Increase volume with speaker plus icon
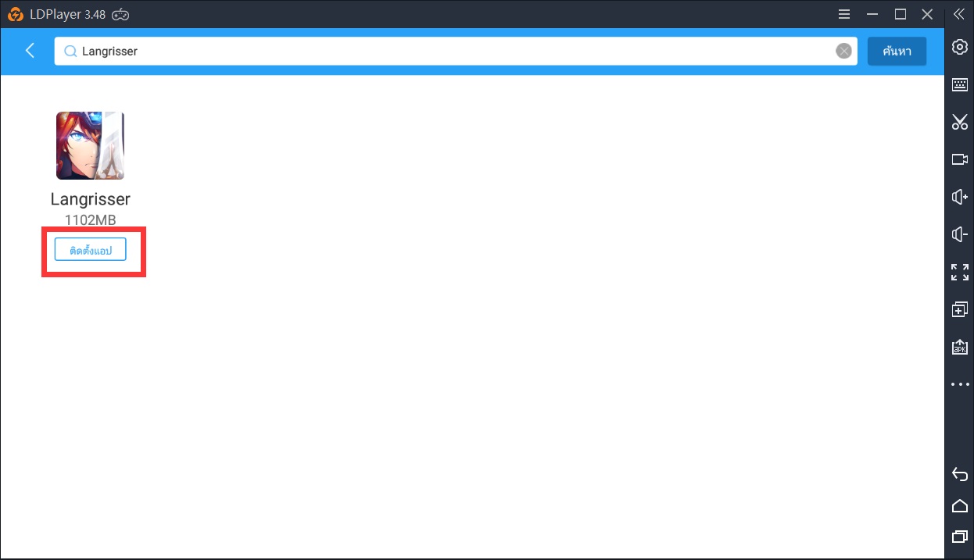The height and width of the screenshot is (560, 974). (959, 197)
